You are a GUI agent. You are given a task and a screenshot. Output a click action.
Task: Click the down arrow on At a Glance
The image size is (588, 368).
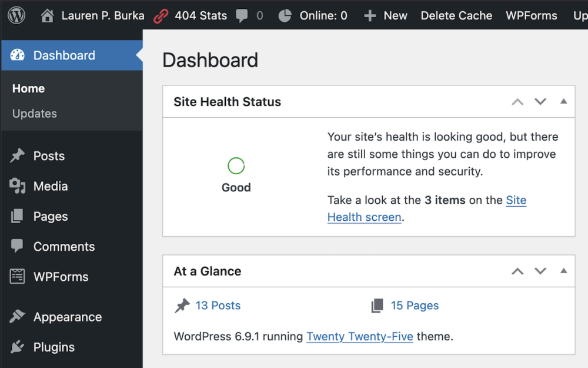(x=540, y=271)
